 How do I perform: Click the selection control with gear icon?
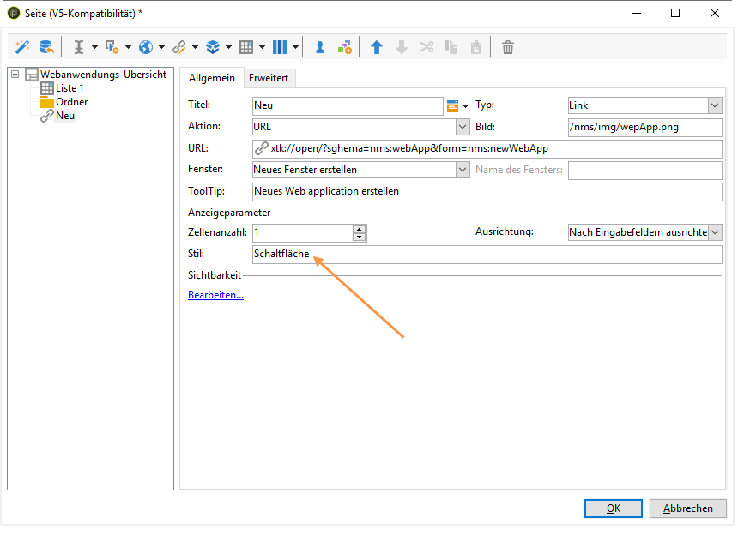112,47
